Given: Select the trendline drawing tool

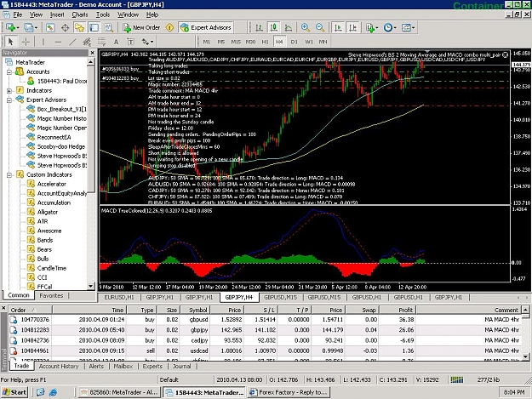Looking at the screenshot, I should tap(72, 42).
